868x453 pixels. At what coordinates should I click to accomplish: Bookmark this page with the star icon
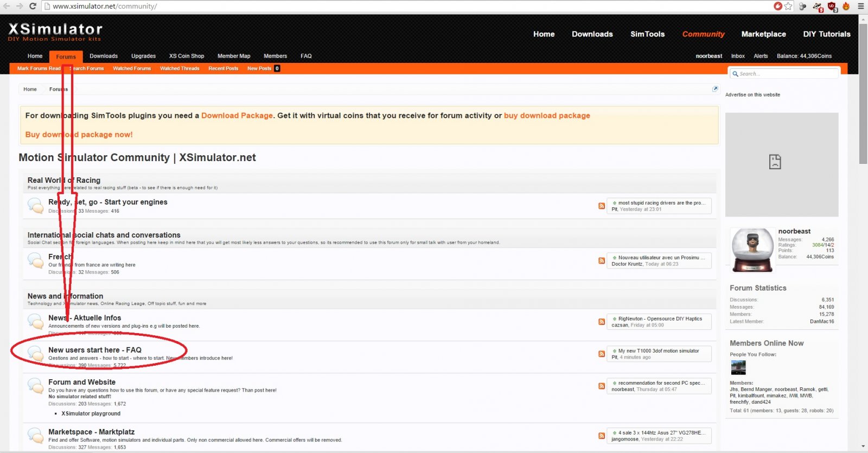coord(788,6)
